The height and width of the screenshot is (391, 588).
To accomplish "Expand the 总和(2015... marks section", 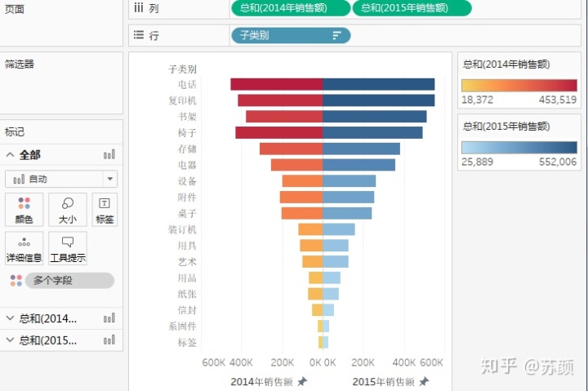I will 10,340.
